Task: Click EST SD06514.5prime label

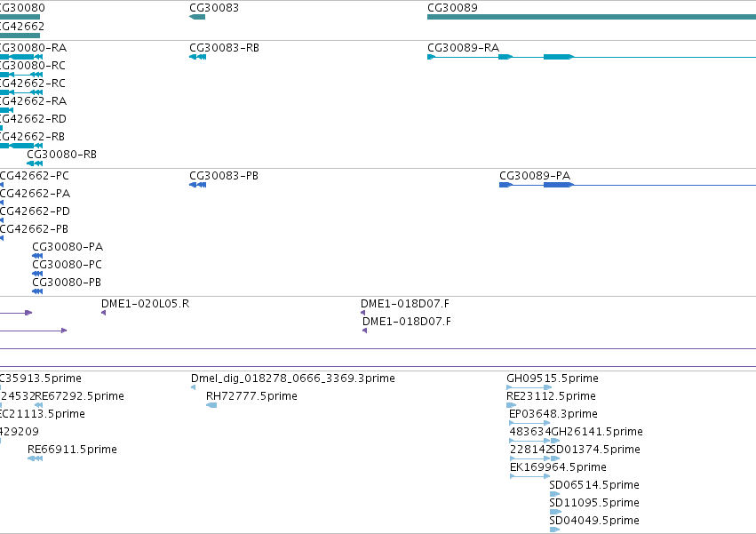Action: click(x=594, y=485)
